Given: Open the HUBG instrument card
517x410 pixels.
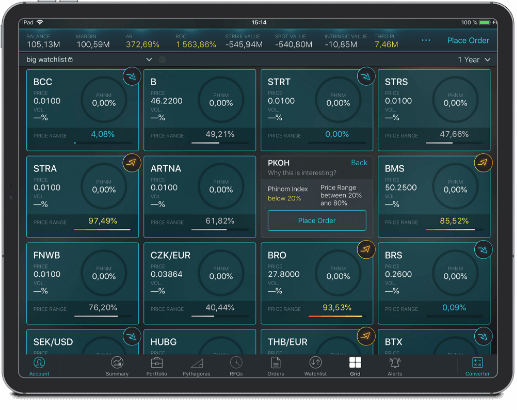Looking at the screenshot, I should pyautogui.click(x=199, y=342).
